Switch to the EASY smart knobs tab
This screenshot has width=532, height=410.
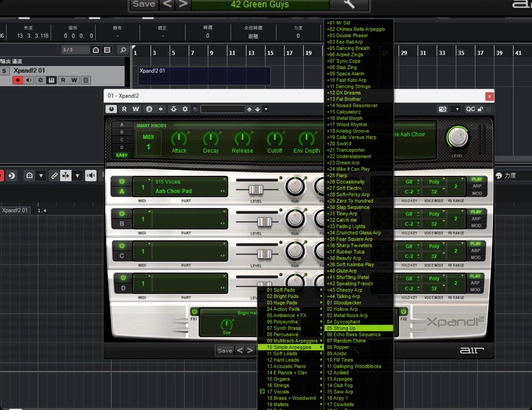pyautogui.click(x=122, y=155)
